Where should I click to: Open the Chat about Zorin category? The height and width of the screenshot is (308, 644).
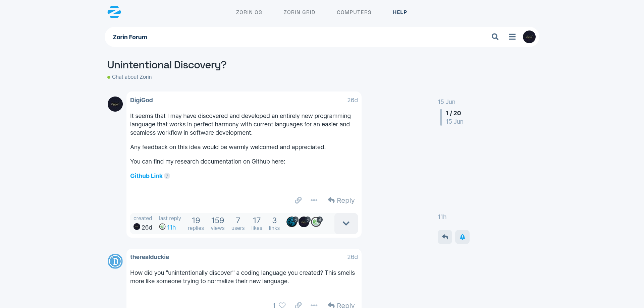[x=129, y=77]
